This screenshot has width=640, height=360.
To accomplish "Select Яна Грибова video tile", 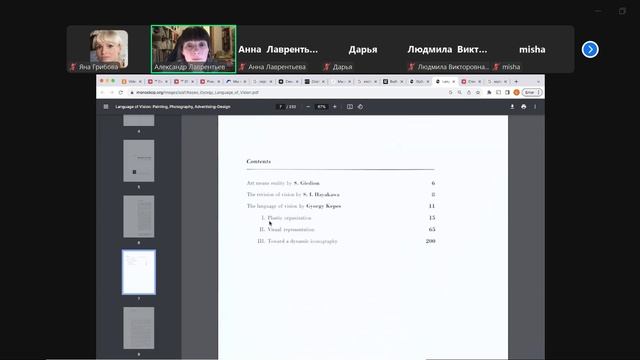I will pos(109,49).
